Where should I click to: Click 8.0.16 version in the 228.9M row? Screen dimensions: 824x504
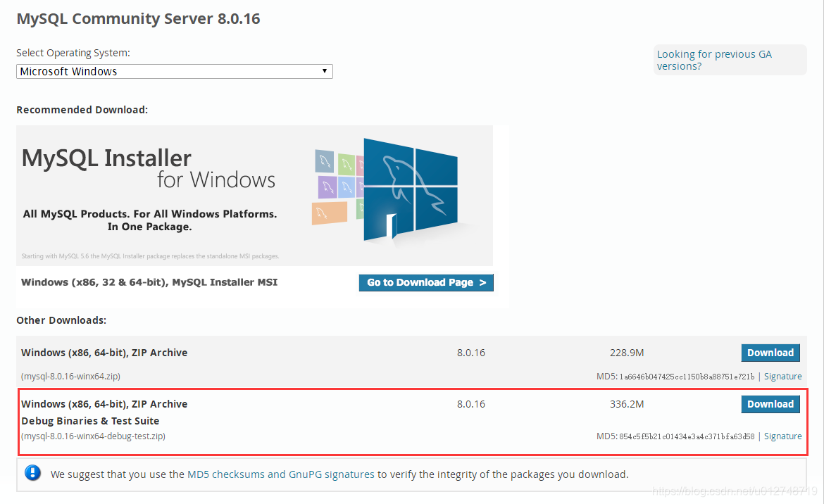[471, 353]
